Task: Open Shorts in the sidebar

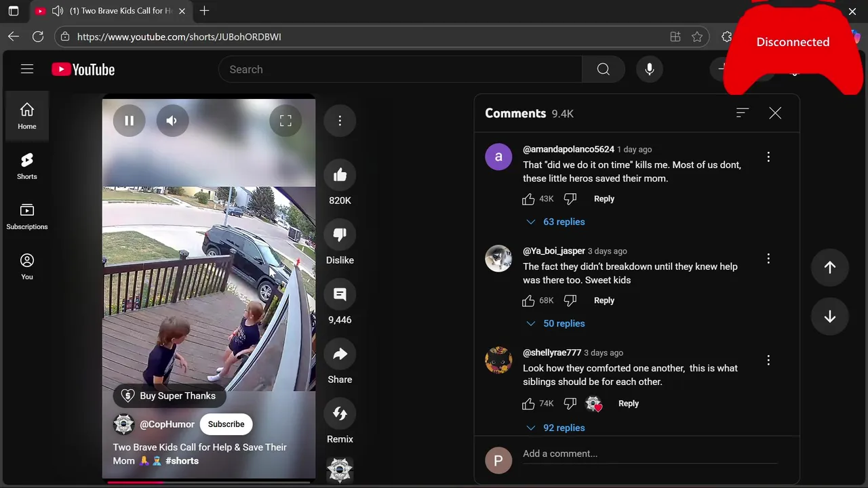Action: point(27,166)
